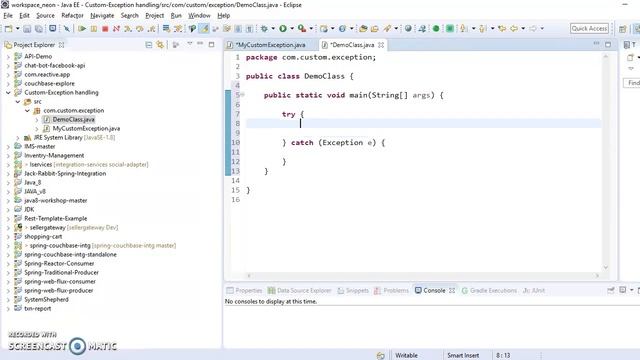Select the shopping-cart project
This screenshot has height=360, width=640.
tap(43, 237)
